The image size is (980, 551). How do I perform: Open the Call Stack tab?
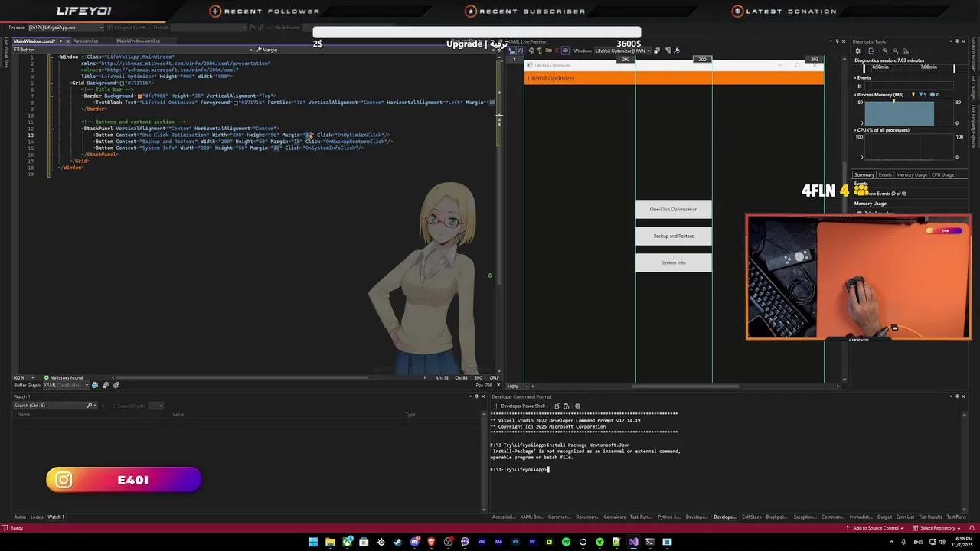pyautogui.click(x=751, y=517)
